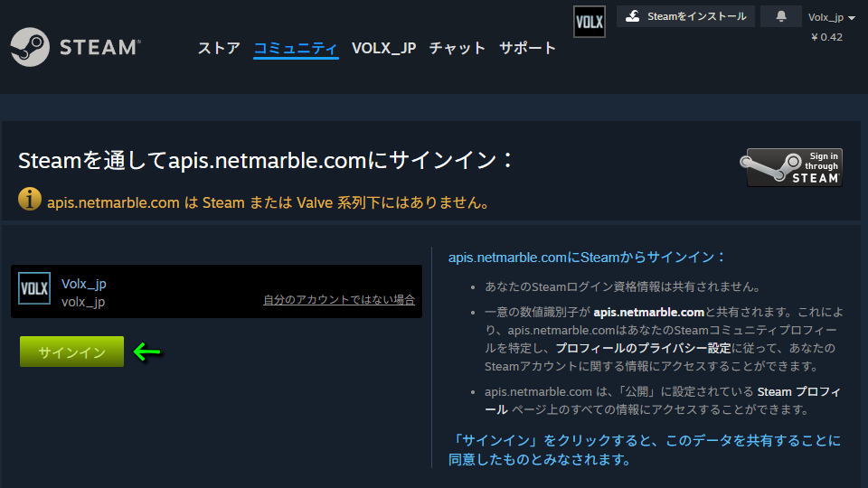Click the 自分のアカウントではない場合 link

[x=339, y=300]
